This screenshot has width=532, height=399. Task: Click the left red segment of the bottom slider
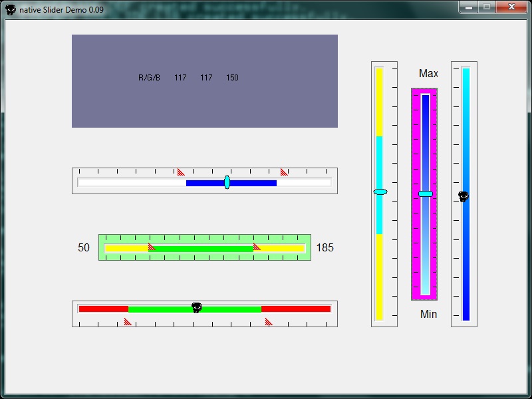coord(103,309)
